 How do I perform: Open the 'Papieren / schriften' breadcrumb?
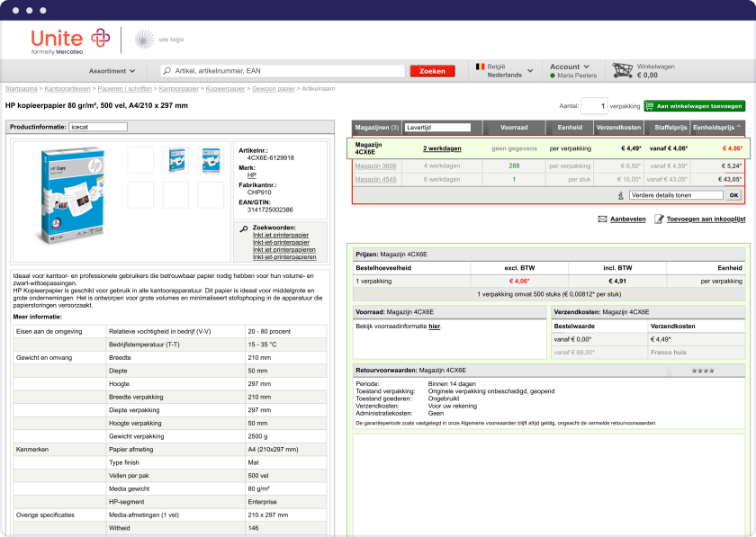(x=125, y=89)
